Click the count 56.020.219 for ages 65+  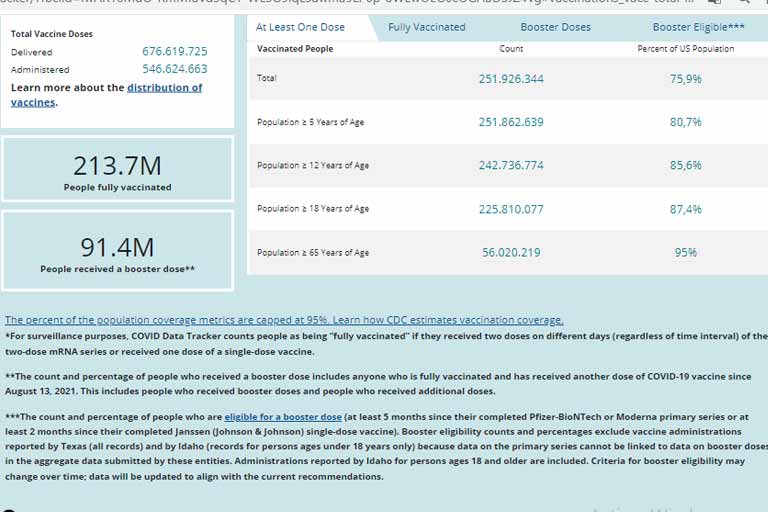click(x=511, y=253)
